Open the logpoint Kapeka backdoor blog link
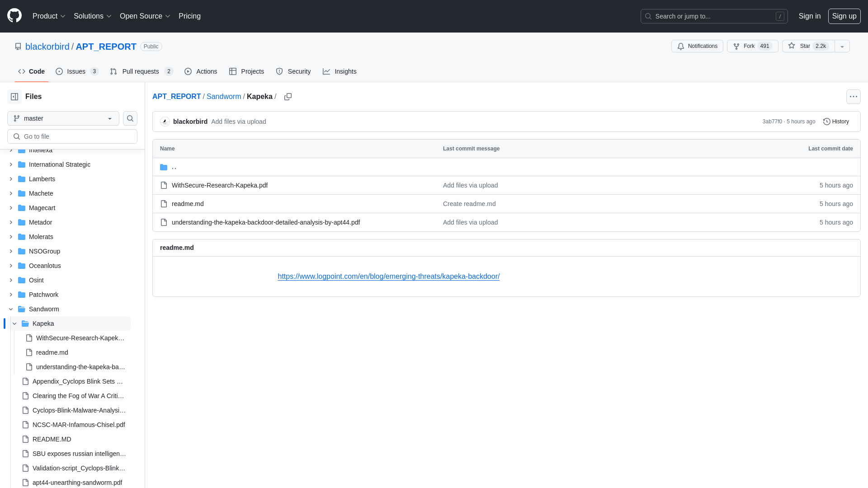 [x=389, y=277]
